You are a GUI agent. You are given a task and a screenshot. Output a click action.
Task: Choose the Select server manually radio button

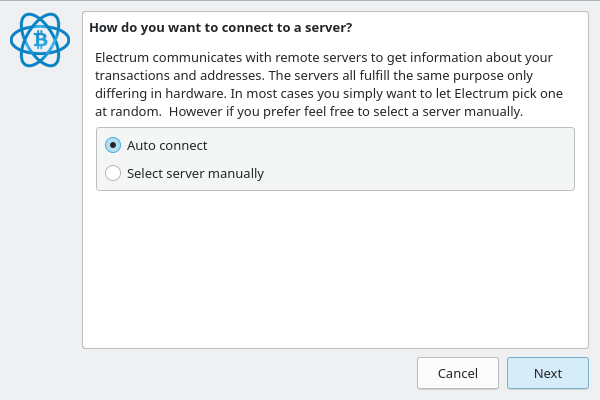[113, 173]
